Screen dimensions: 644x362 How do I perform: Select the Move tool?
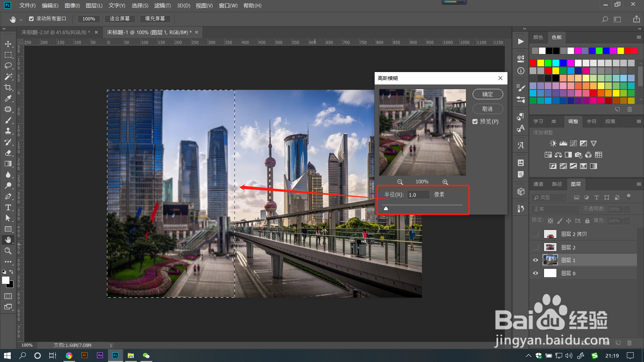(x=8, y=44)
